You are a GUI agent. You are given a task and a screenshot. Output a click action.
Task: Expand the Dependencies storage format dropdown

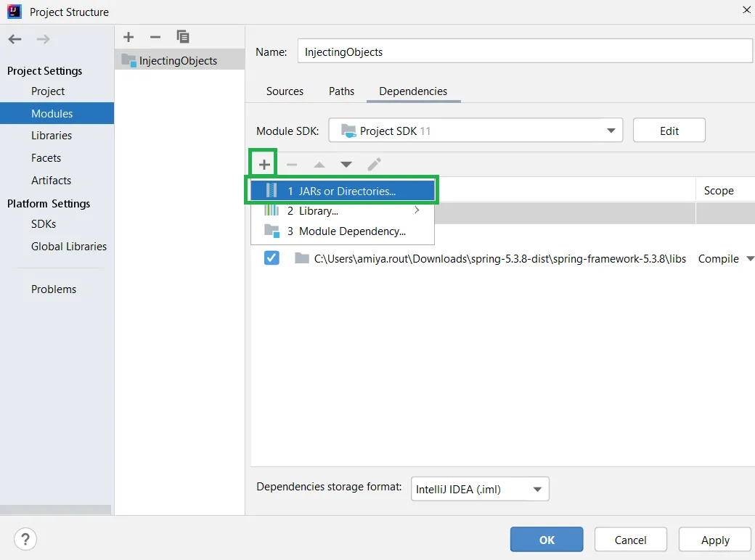click(480, 489)
